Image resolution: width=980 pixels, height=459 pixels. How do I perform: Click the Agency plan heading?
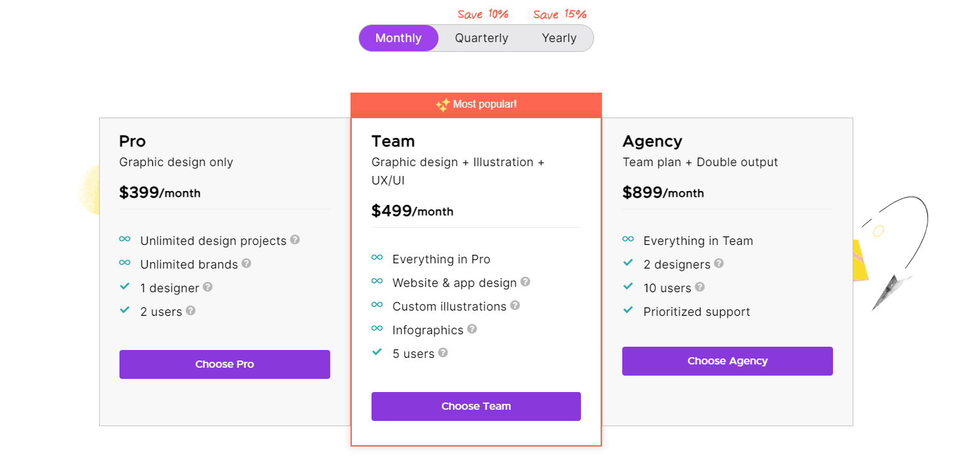pyautogui.click(x=652, y=141)
